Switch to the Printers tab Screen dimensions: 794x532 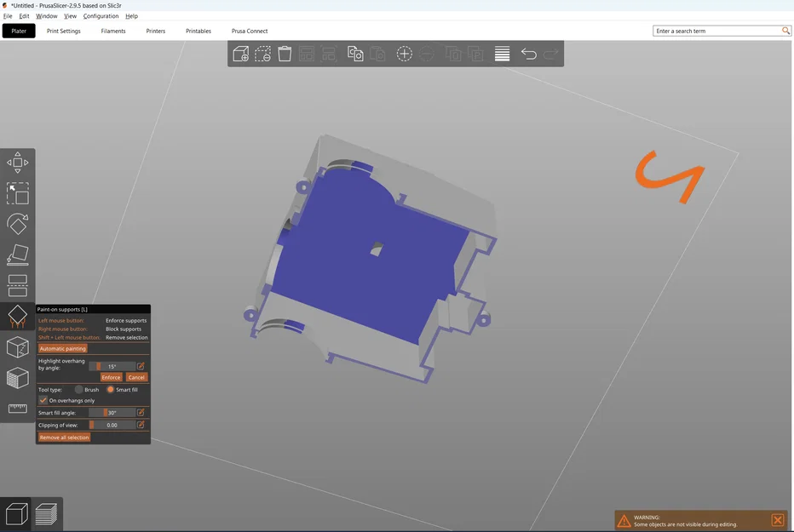pos(155,31)
